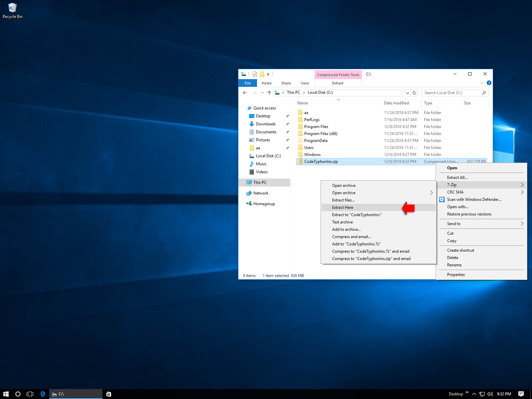The width and height of the screenshot is (532, 399).
Task: Open Downloads in the navigation pane
Action: coord(266,124)
